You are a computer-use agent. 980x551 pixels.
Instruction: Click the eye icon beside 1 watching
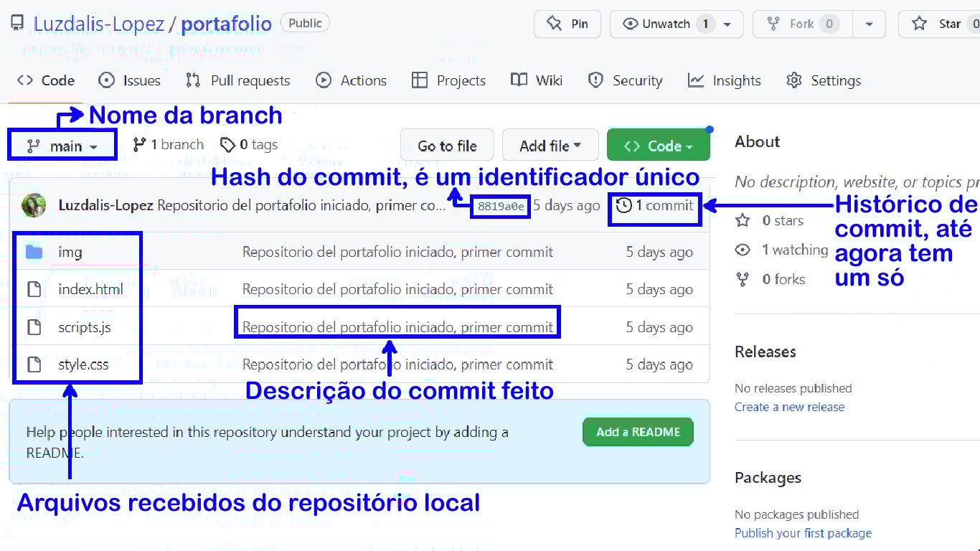743,250
